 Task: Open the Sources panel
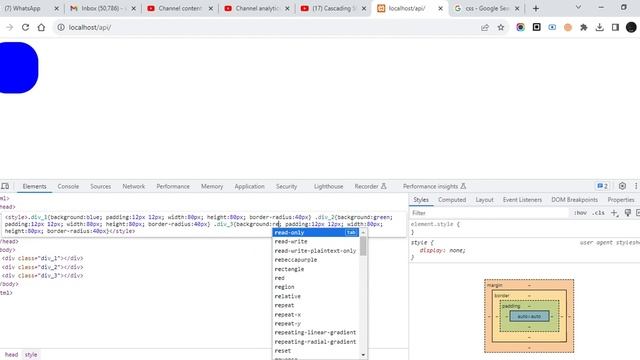100,186
